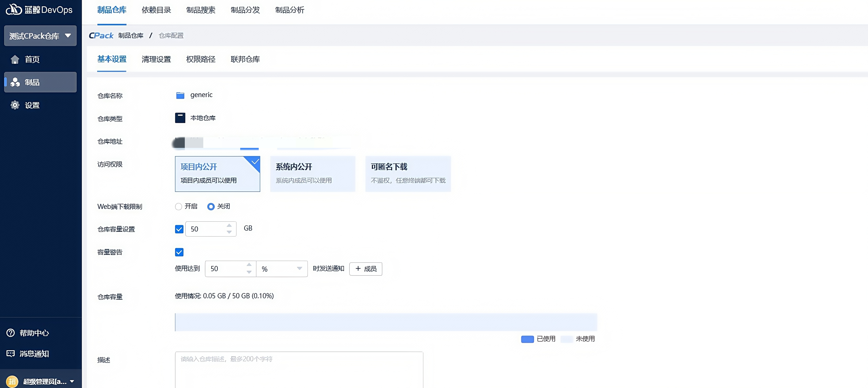
Task: Click the 消息通知 message icon
Action: pos(11,353)
